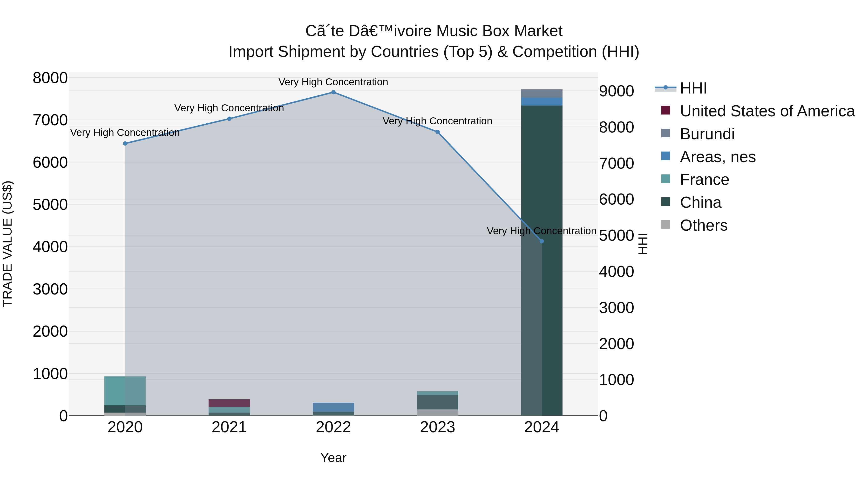Click the HHI right axis title
The width and height of the screenshot is (868, 488).
tap(643, 244)
